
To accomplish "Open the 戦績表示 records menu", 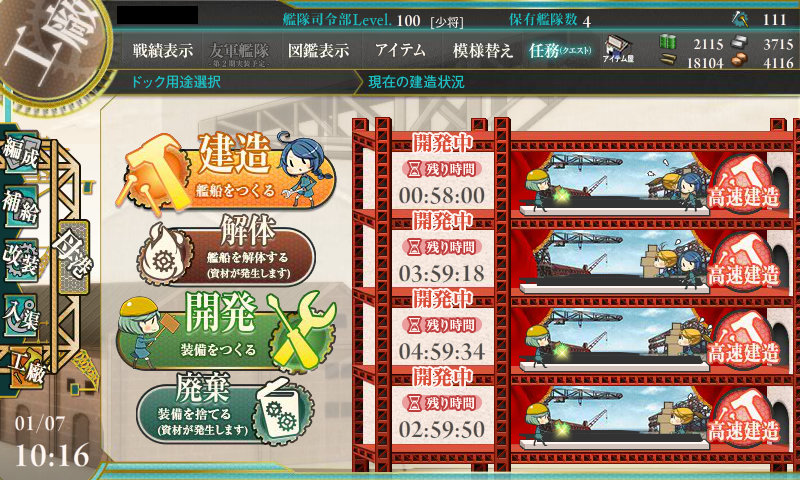I will pyautogui.click(x=163, y=50).
